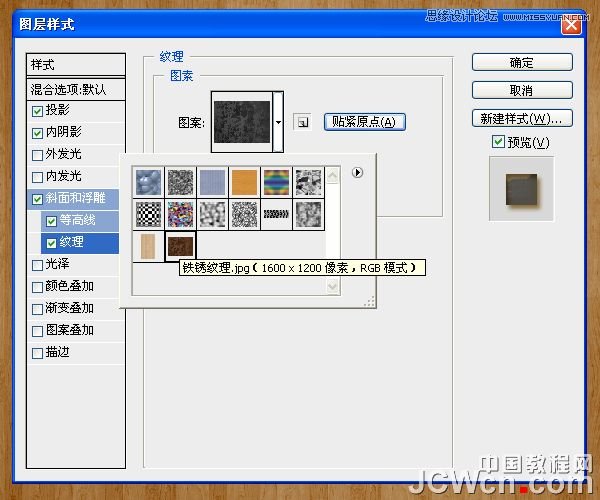Open the pattern picker flyout menu arrow
Viewport: 600px width, 500px height.
click(357, 173)
